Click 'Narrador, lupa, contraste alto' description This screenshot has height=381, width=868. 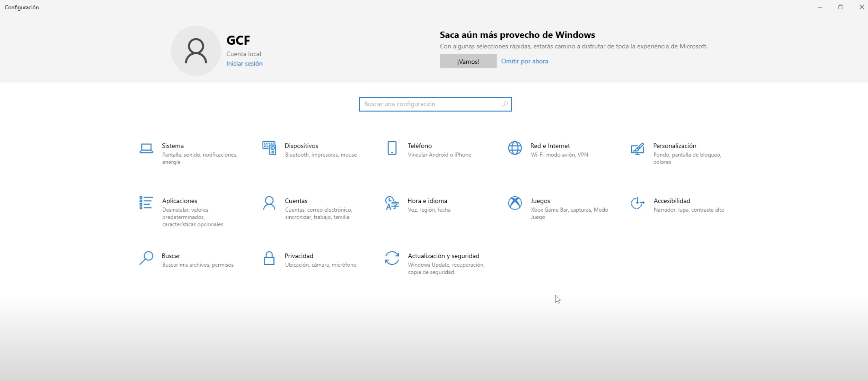pyautogui.click(x=689, y=210)
